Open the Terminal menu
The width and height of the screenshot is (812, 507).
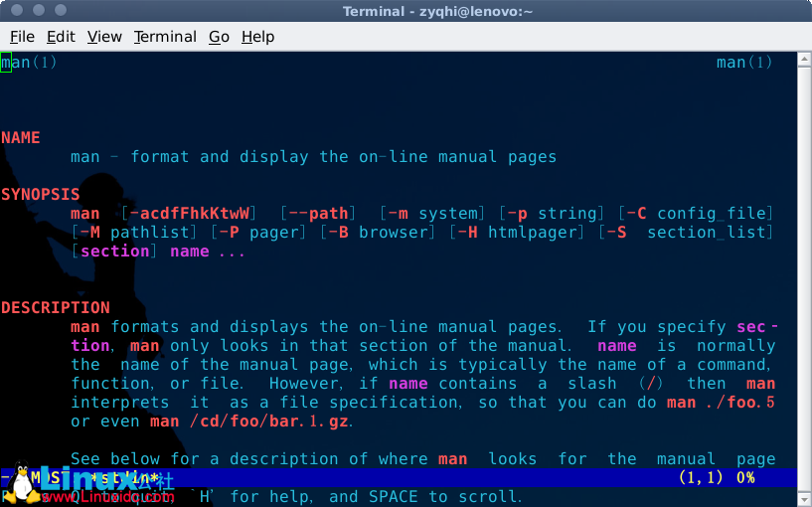165,37
